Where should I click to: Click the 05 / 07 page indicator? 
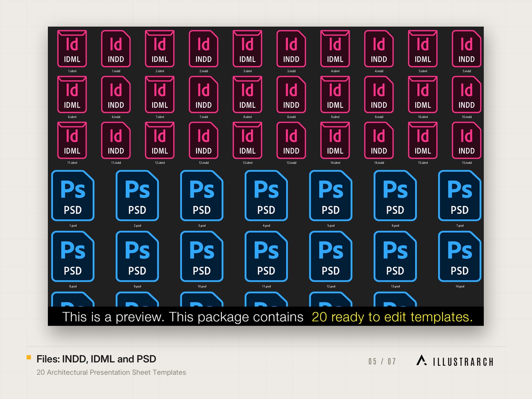coord(382,361)
